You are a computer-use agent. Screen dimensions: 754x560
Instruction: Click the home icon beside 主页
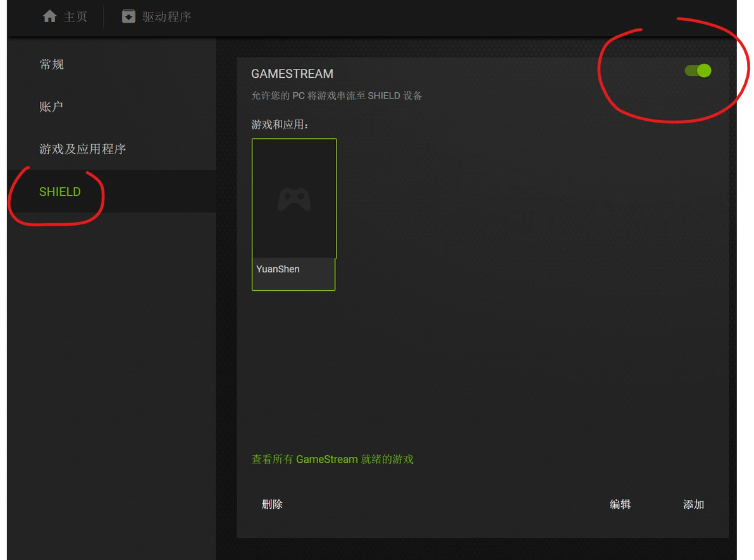[x=49, y=17]
